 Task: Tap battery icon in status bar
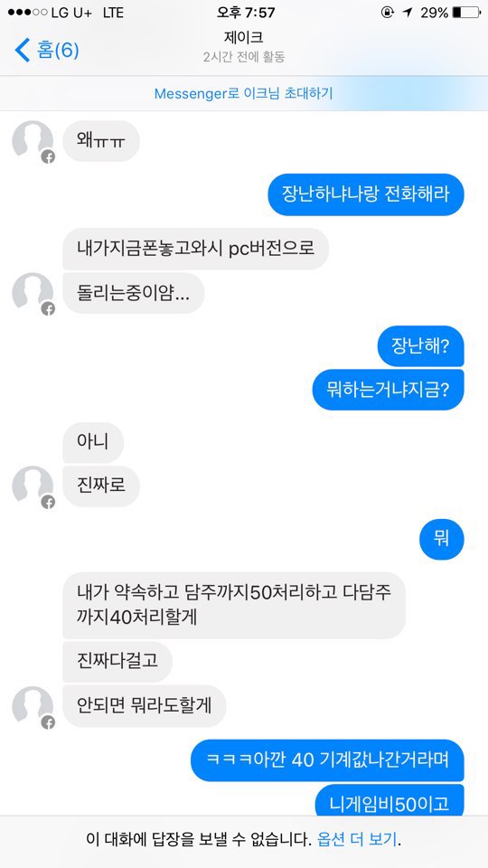coord(466,12)
